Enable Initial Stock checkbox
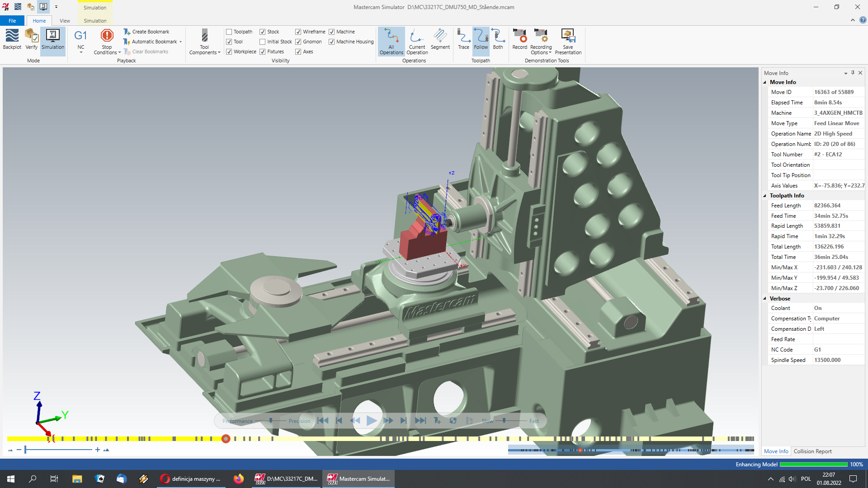Image resolution: width=868 pixels, height=488 pixels. (x=263, y=42)
